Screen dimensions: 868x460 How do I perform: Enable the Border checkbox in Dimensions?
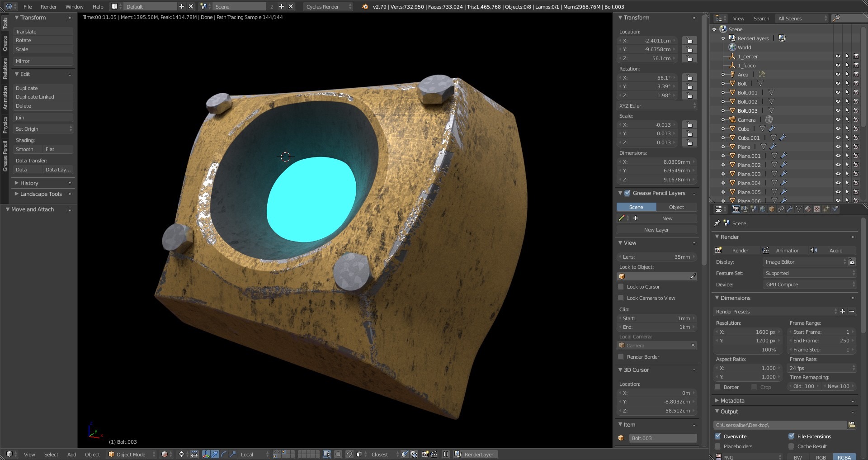point(717,387)
